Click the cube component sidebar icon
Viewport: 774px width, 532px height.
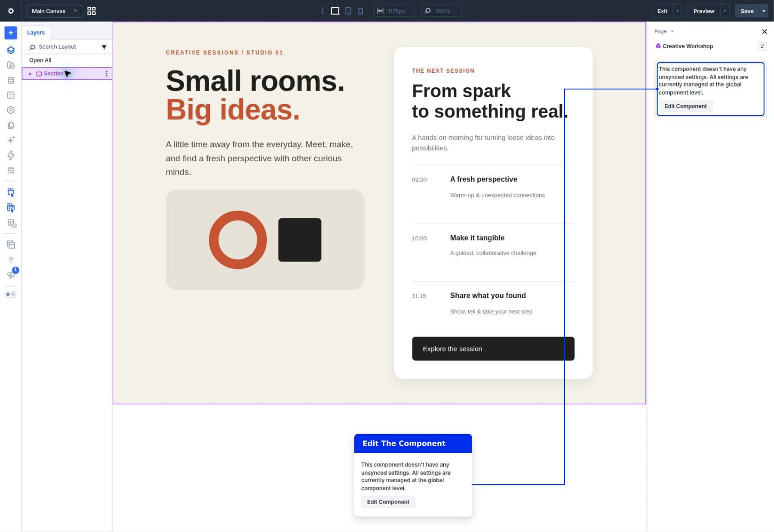(11, 110)
